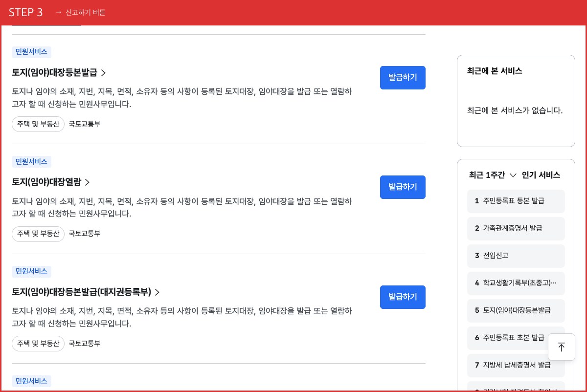Click 국토교통부 label under 토지(임야)대장열람
The height and width of the screenshot is (392, 587).
point(85,234)
